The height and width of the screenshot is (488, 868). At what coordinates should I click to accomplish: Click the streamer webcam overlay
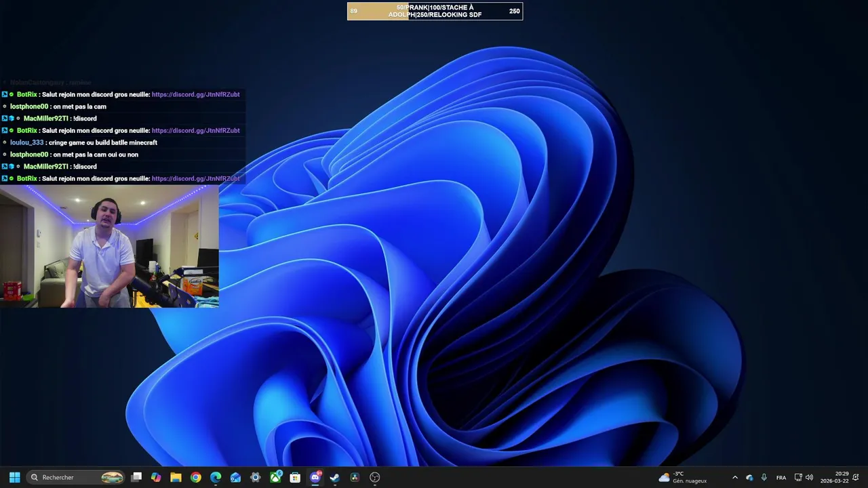[109, 246]
